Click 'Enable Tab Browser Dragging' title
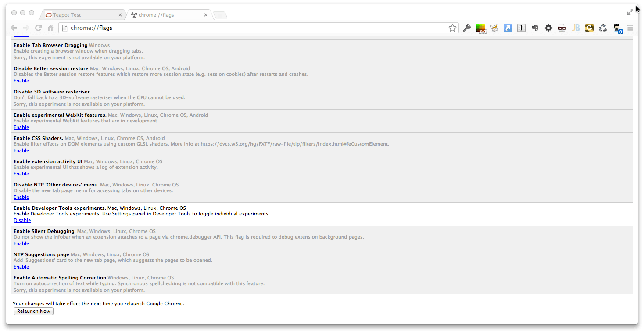This screenshot has width=644, height=333. coord(50,45)
